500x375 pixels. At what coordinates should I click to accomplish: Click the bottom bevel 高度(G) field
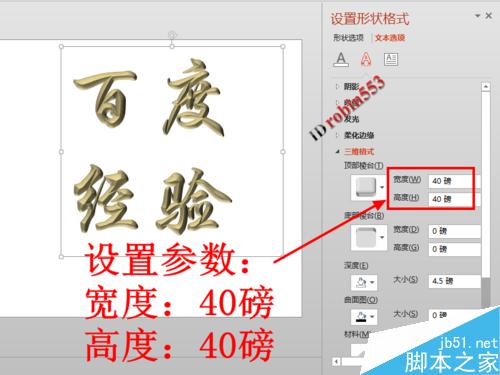coord(454,249)
